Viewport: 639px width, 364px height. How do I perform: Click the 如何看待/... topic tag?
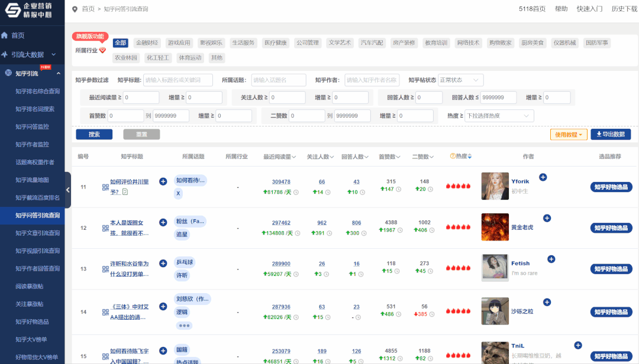(191, 180)
